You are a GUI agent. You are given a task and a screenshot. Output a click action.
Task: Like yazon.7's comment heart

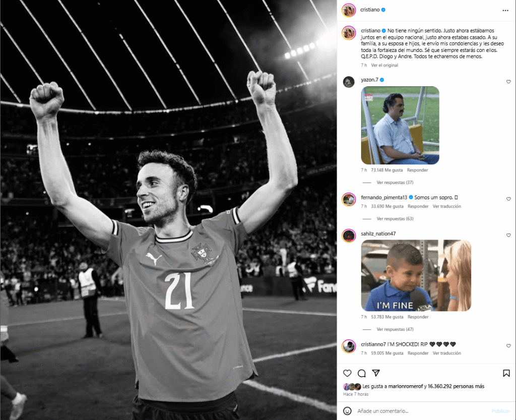click(x=508, y=82)
